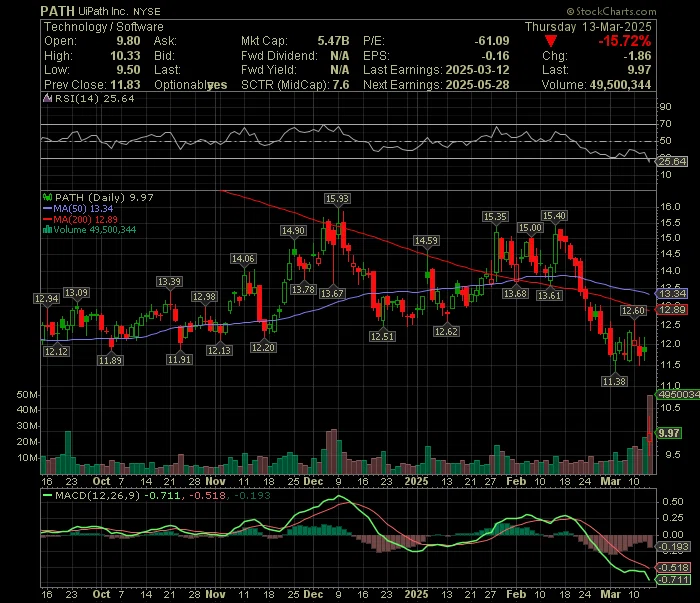
Task: Click the SCTR (MidCap) value 7.6
Action: 341,85
